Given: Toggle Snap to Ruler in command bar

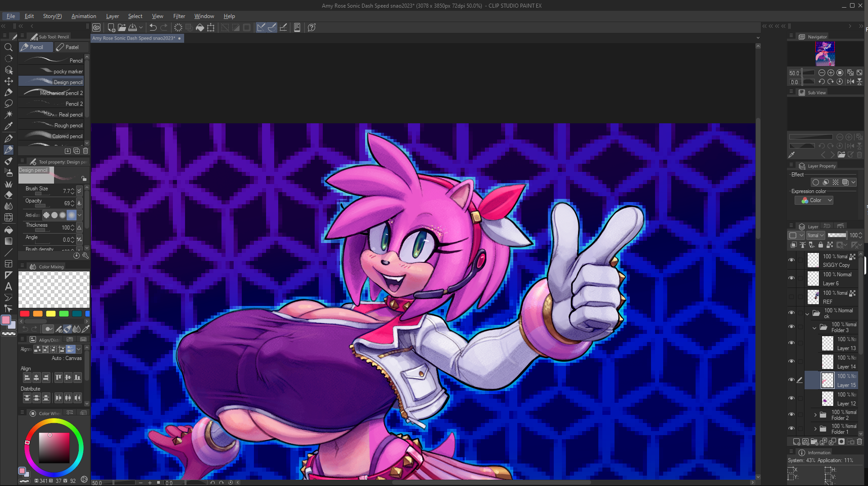Looking at the screenshot, I should [x=261, y=27].
